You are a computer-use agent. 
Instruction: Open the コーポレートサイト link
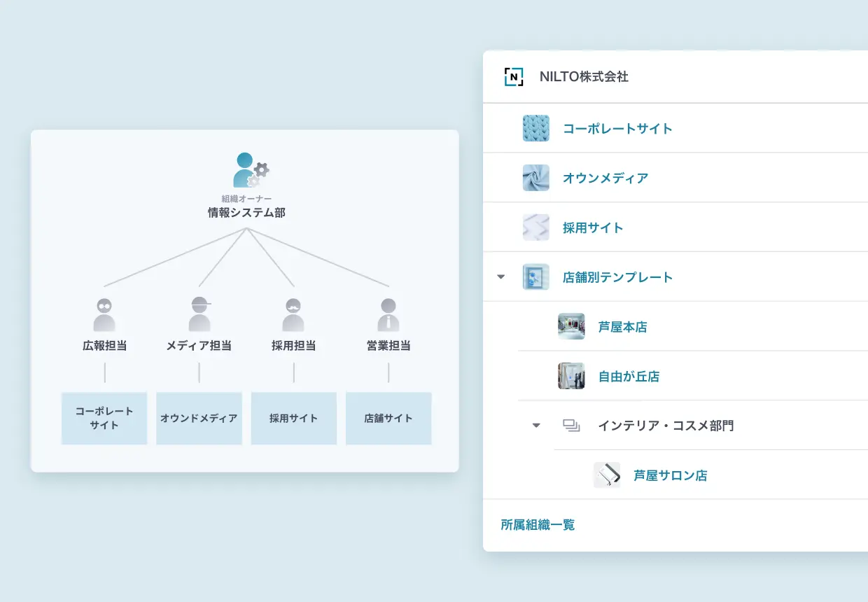617,129
